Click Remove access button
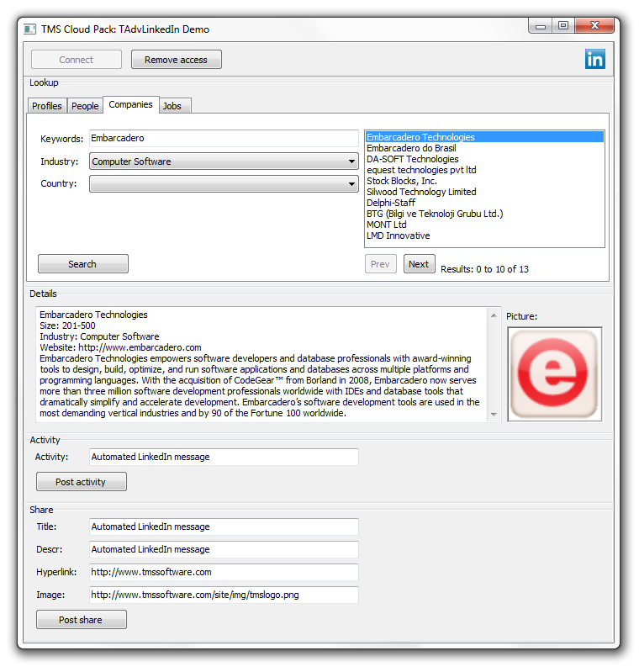This screenshot has height=672, width=639. pyautogui.click(x=176, y=60)
